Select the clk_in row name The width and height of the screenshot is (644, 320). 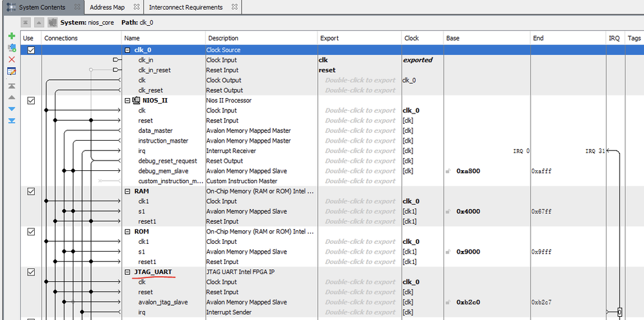146,60
